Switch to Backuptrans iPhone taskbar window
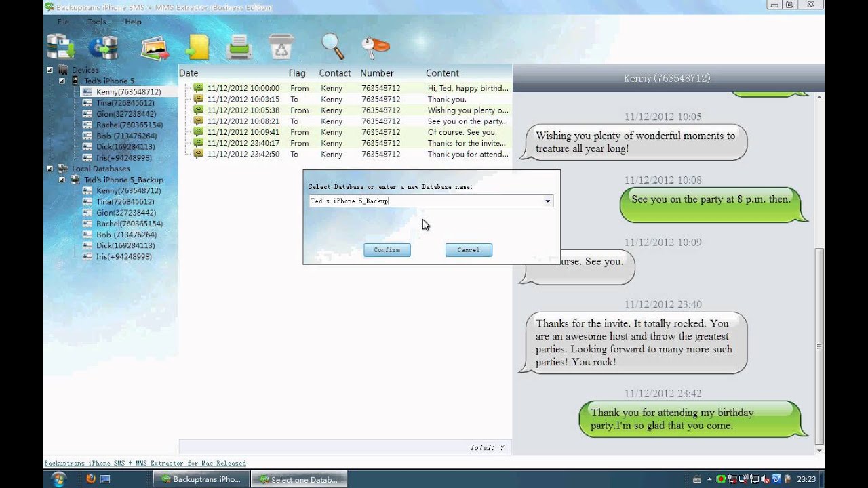 [x=201, y=479]
